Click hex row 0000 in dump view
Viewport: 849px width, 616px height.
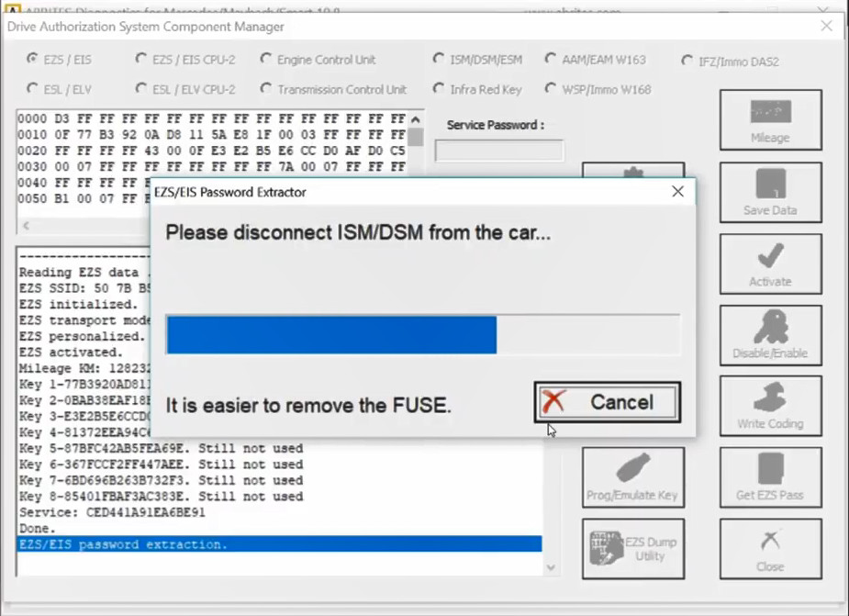[x=212, y=118]
